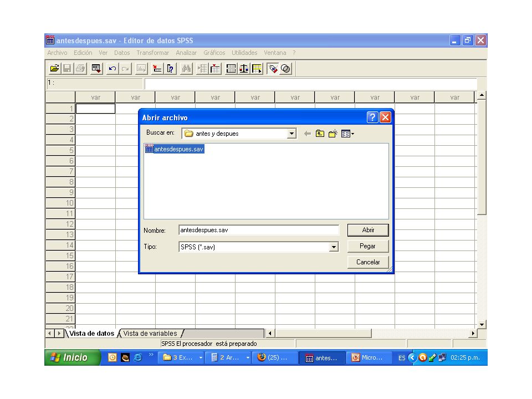Viewport: 532px width, 399px height.
Task: Click the Insert Case toolbar icon
Action: (x=202, y=69)
